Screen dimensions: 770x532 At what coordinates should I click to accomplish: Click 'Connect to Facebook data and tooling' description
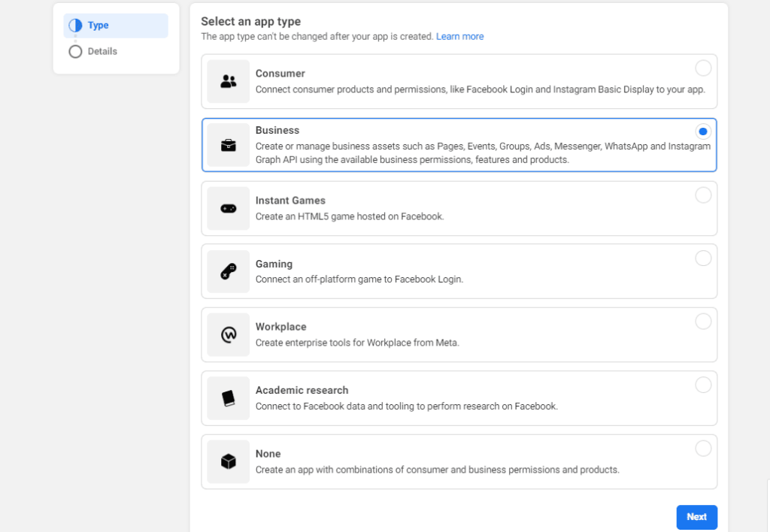coord(407,407)
